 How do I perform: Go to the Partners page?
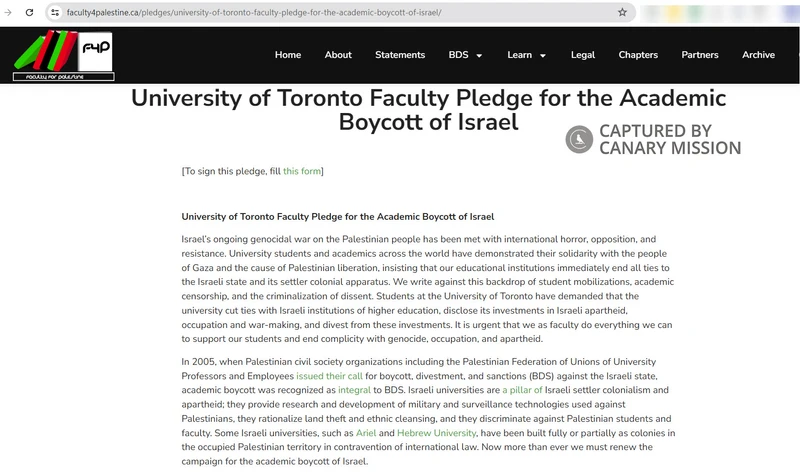pos(700,55)
